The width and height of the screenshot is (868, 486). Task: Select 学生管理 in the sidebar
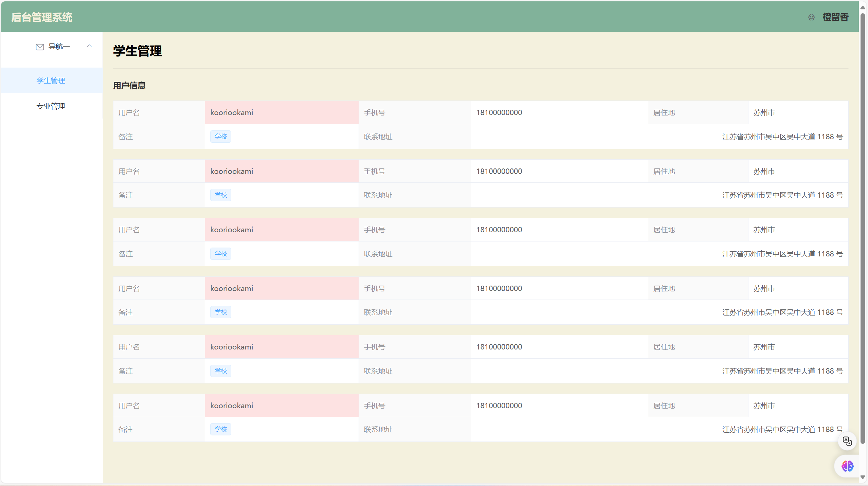pos(51,80)
